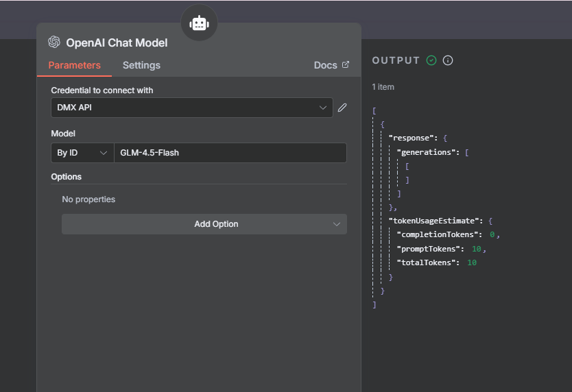
Task: Click the "completionTokens" key
Action: [x=440, y=235]
